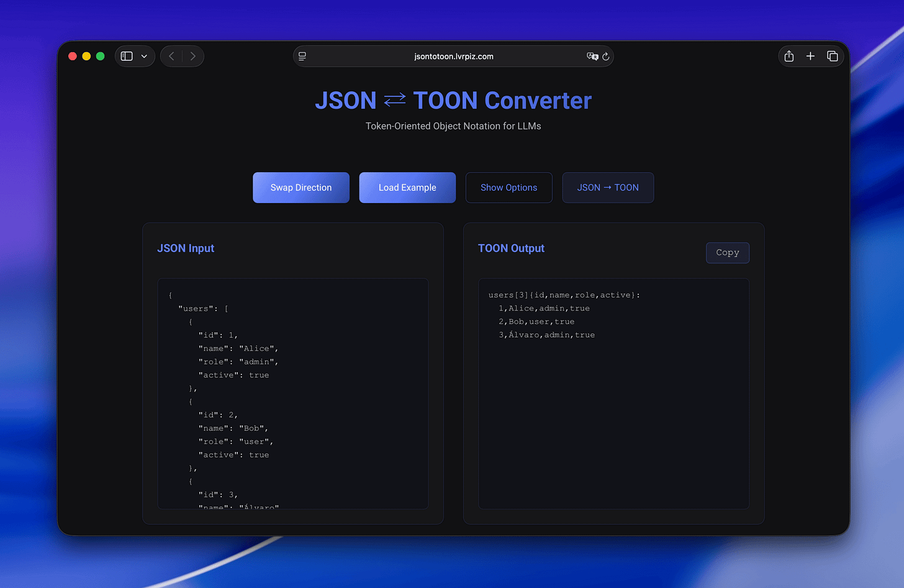Click the "2,Bob,user,true" output row
This screenshot has height=588, width=904.
coord(536,322)
